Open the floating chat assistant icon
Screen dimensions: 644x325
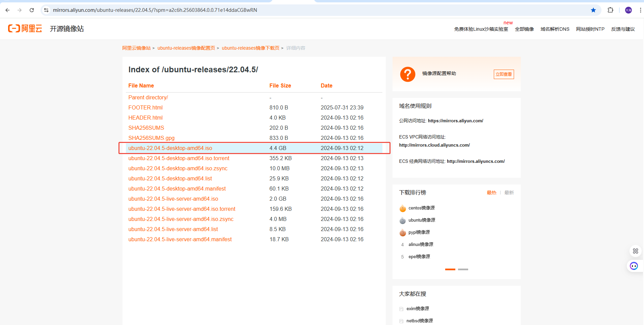634,266
